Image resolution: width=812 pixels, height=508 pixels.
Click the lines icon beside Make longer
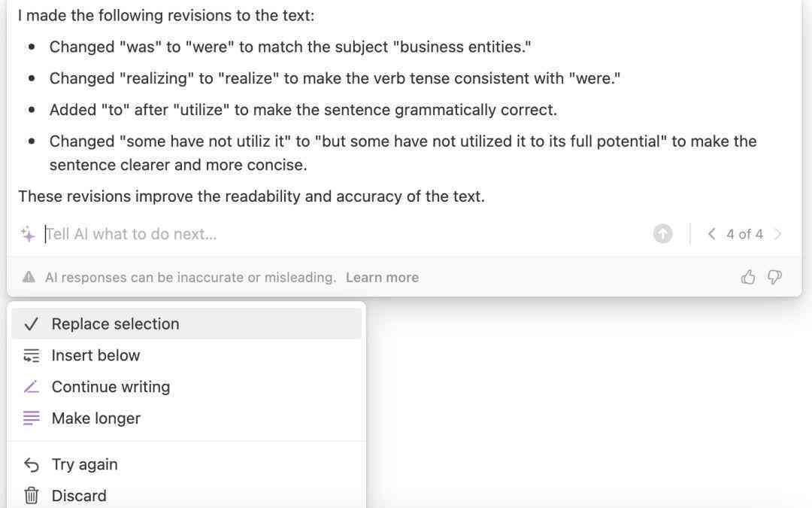(x=31, y=418)
